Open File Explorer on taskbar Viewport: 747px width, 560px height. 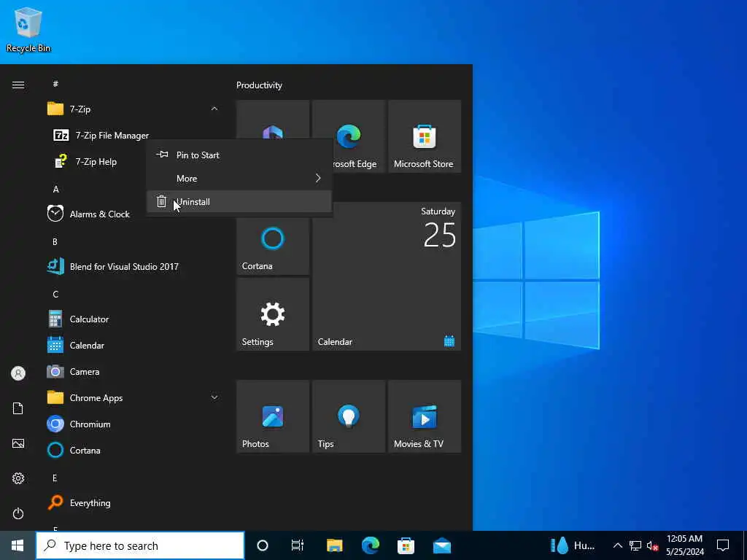334,545
